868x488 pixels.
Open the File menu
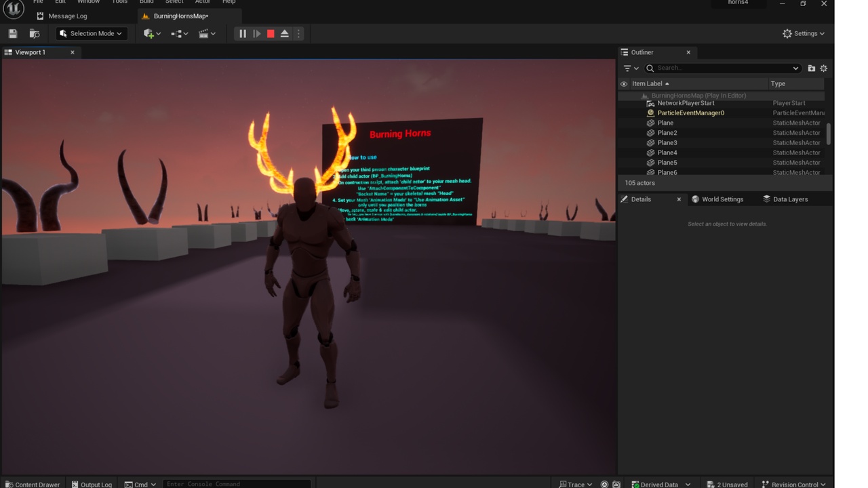coord(39,2)
